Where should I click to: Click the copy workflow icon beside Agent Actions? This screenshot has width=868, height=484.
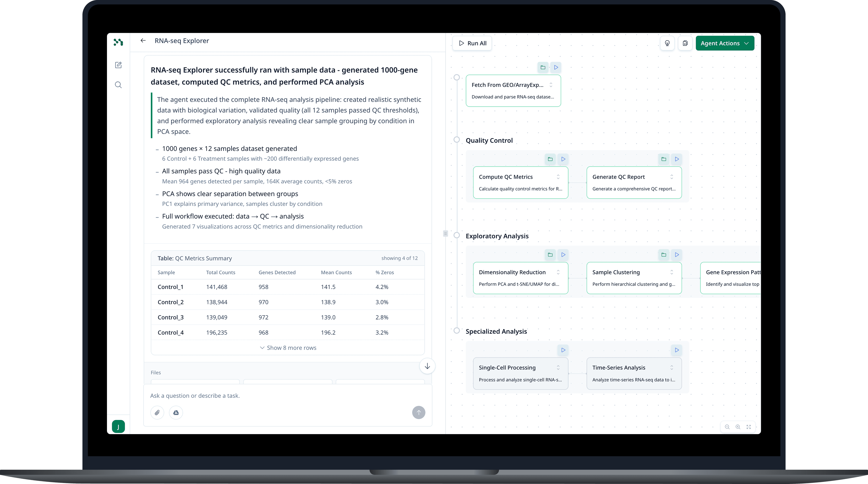[685, 43]
